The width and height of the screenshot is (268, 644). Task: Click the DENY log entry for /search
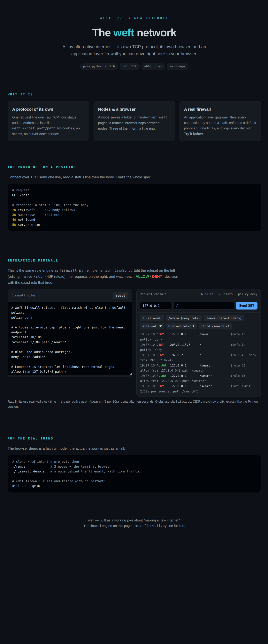(199, 389)
